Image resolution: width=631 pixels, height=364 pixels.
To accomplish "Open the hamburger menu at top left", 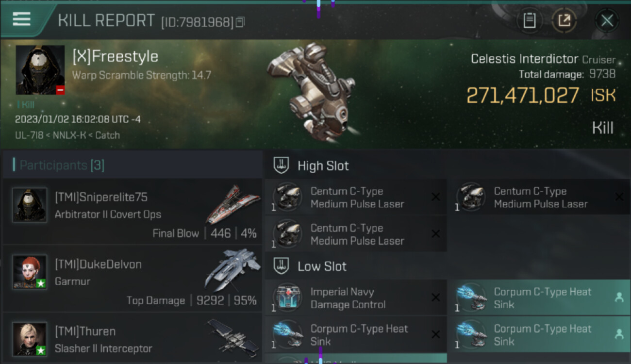I will click(x=21, y=19).
